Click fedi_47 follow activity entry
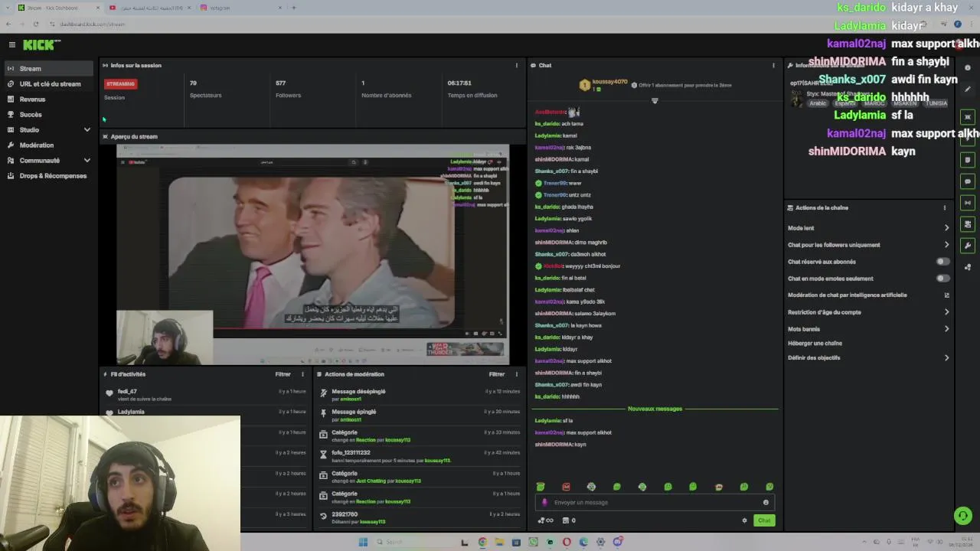980x551 pixels. [x=207, y=395]
